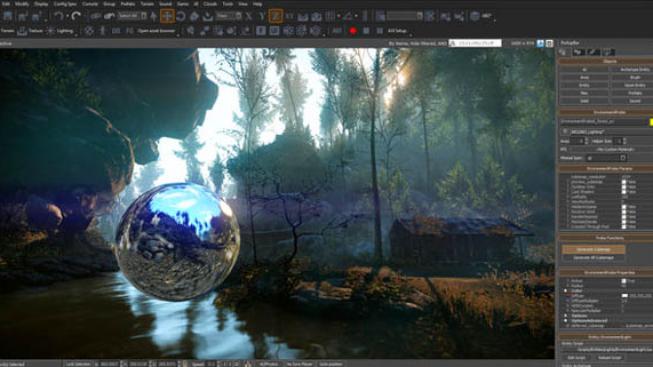Toggle the Cast Shadows checkbox
The height and width of the screenshot is (367, 653).
(624, 192)
